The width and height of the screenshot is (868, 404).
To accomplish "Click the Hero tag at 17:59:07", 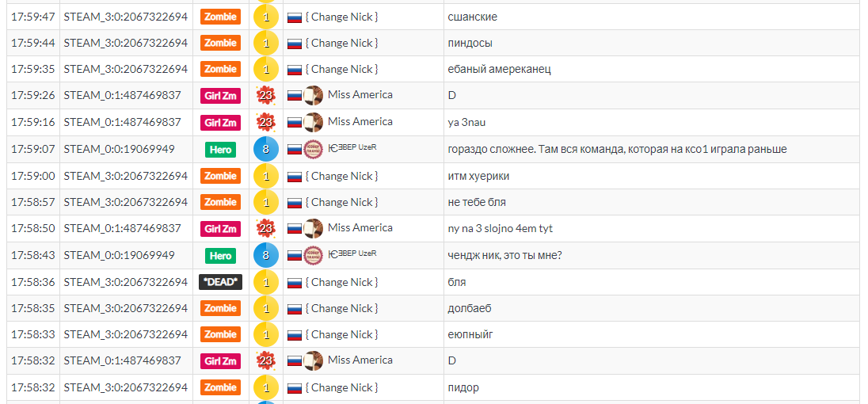I will (x=220, y=150).
